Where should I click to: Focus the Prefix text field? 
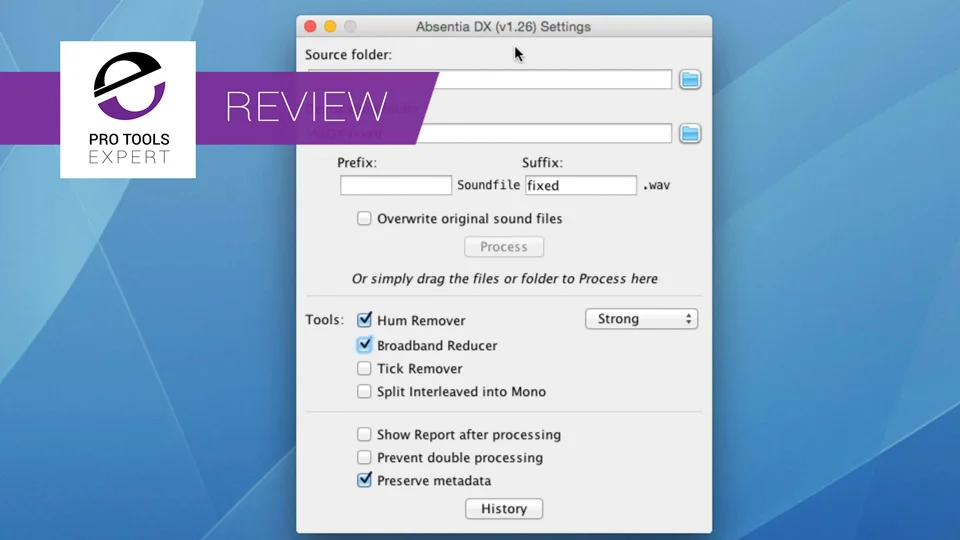(396, 186)
